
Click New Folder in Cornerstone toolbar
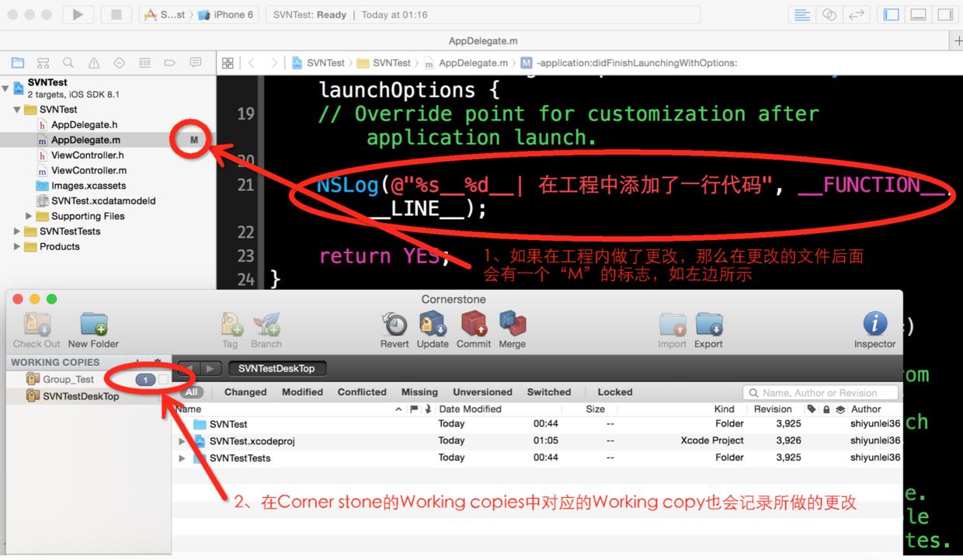pos(93,330)
